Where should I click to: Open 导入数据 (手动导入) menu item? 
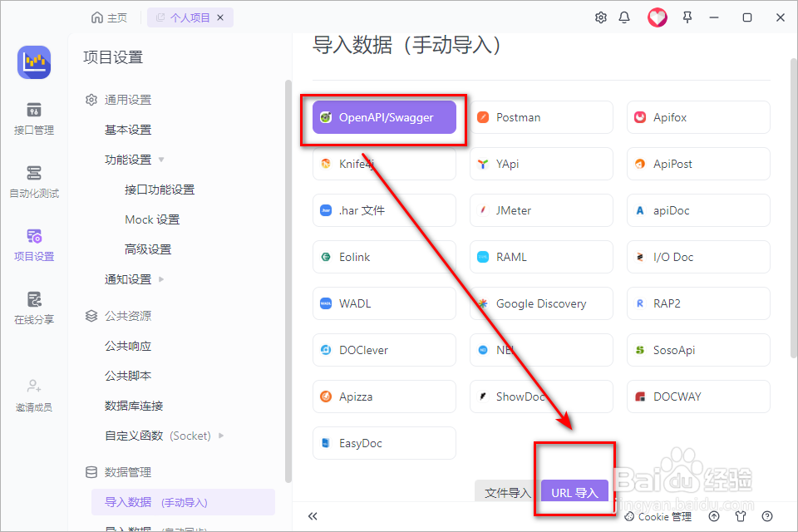click(183, 502)
